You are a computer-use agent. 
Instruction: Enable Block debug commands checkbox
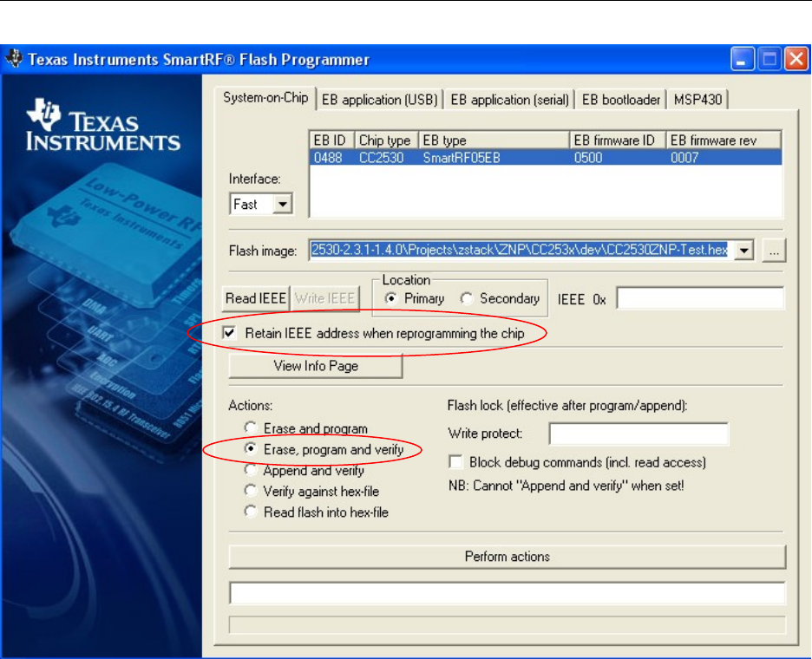pos(455,462)
